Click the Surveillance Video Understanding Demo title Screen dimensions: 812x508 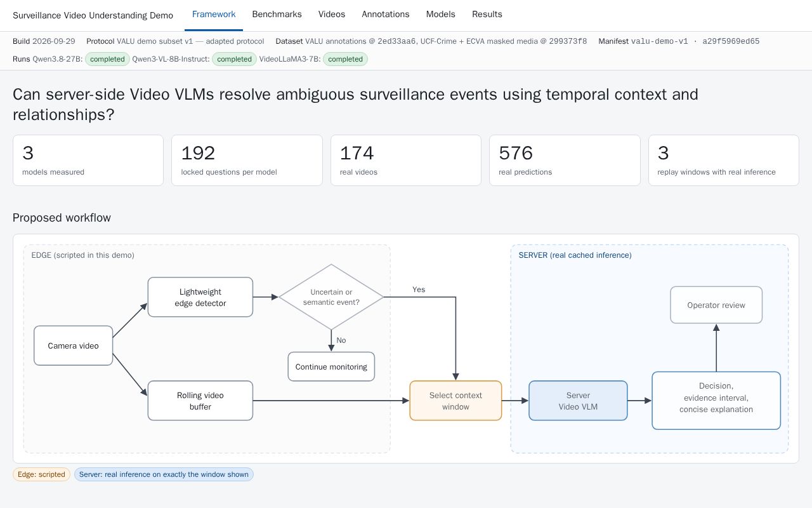[x=93, y=15]
